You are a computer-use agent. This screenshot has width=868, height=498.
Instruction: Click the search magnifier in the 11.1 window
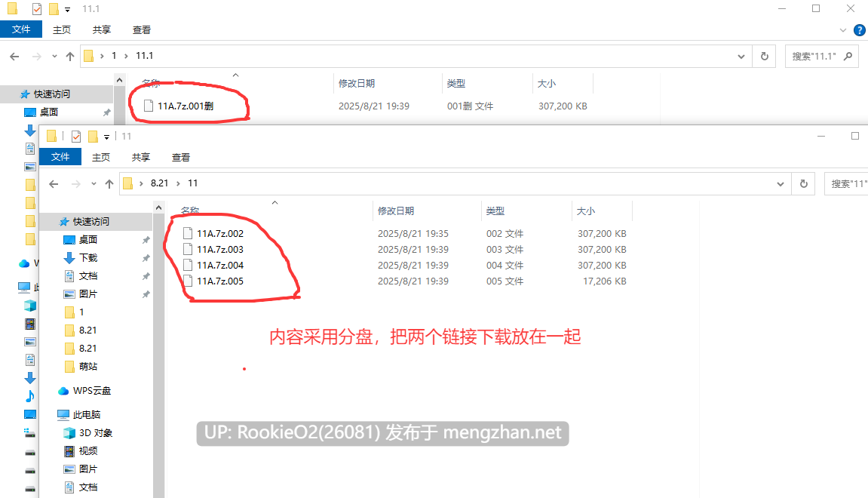[848, 56]
